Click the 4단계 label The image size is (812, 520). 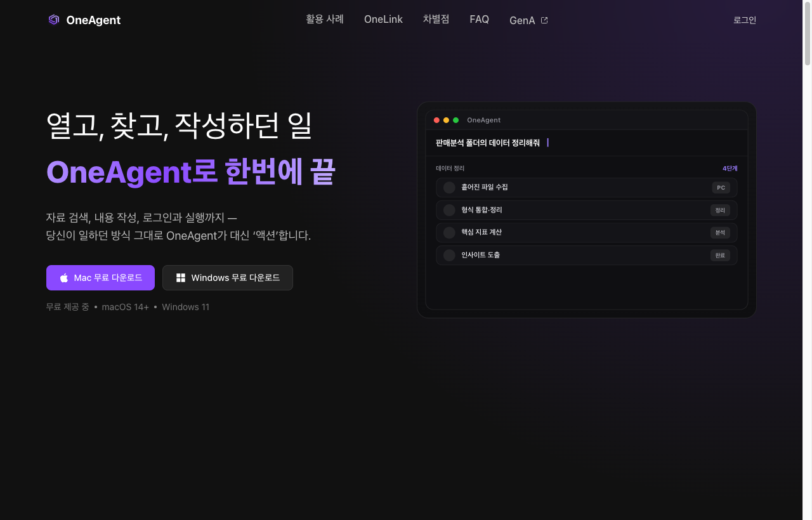click(x=730, y=168)
